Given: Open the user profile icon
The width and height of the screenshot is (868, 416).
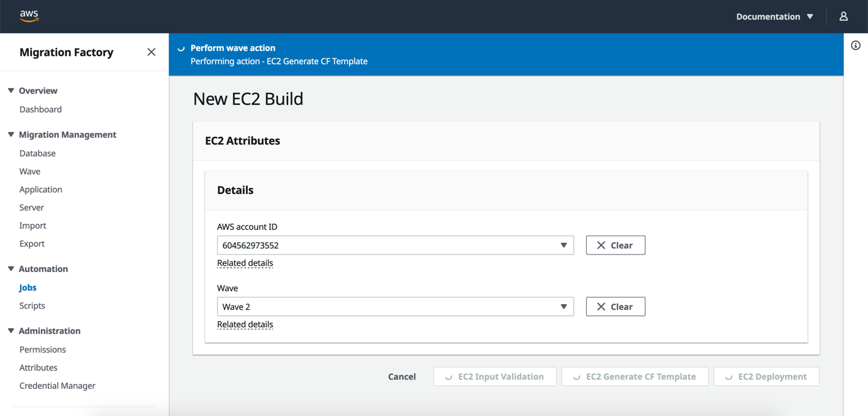Looking at the screenshot, I should (843, 16).
